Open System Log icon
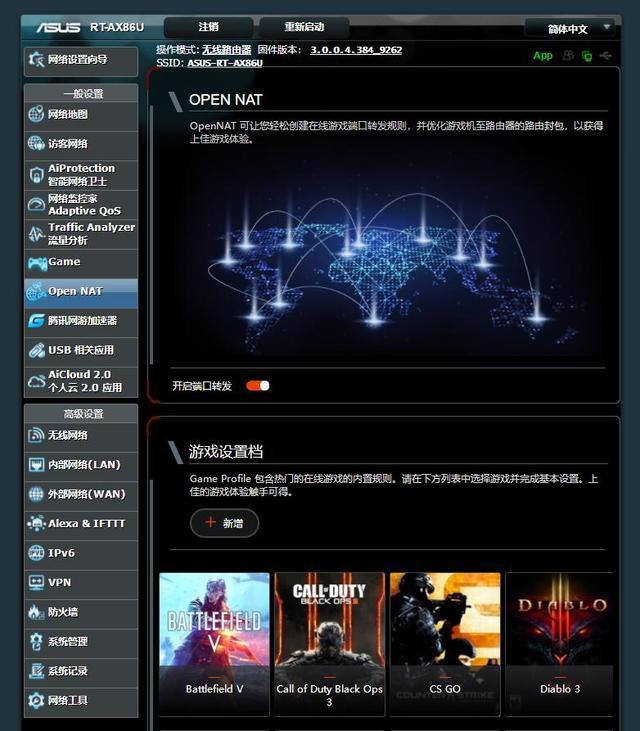640x731 pixels. click(x=36, y=671)
